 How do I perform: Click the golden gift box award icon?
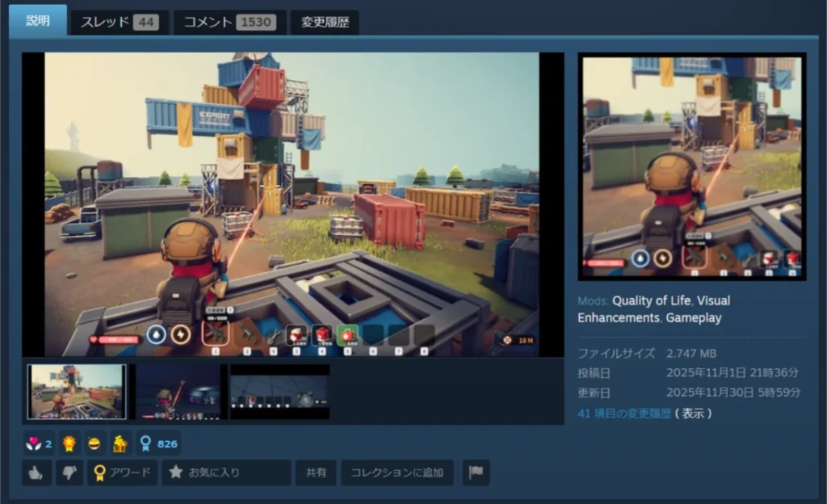120,443
